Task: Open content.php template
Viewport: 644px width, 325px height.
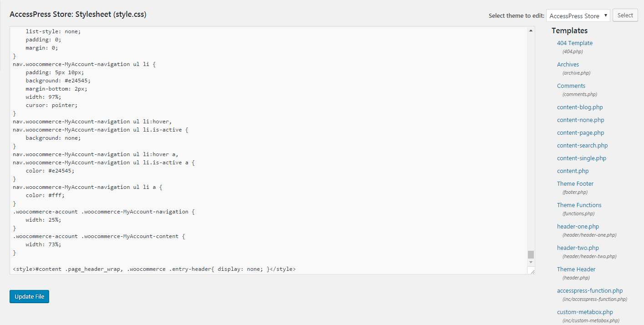Action: tap(573, 171)
